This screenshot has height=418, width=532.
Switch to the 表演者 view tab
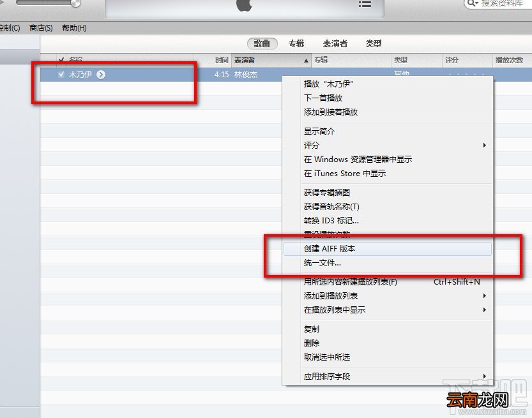pyautogui.click(x=335, y=44)
